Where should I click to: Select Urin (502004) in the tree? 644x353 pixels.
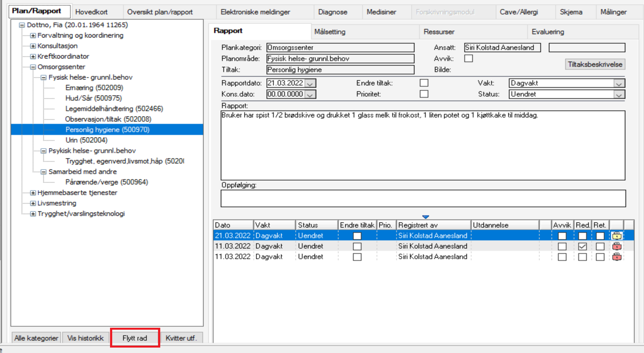86,140
